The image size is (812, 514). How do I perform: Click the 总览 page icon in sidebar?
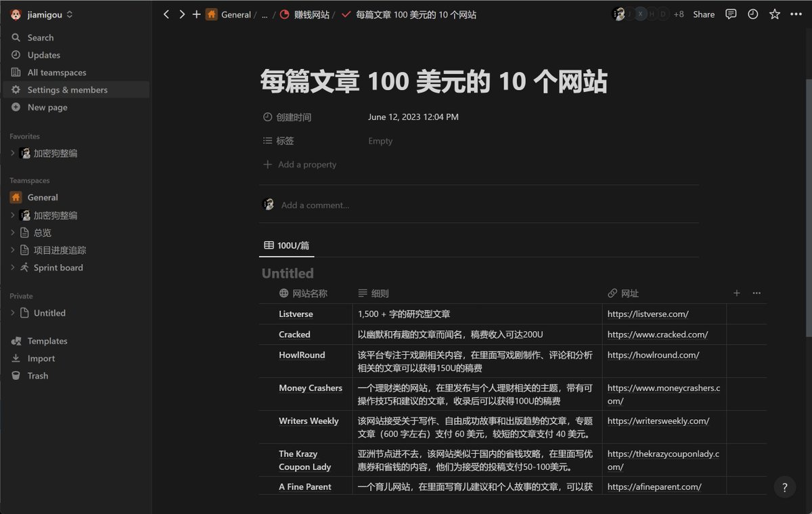(x=25, y=232)
